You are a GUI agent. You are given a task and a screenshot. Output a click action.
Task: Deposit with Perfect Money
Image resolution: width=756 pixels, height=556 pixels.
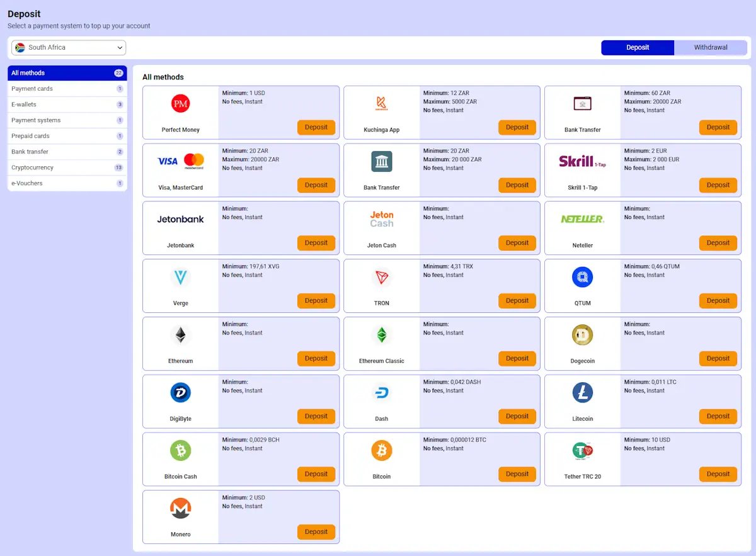coord(316,127)
